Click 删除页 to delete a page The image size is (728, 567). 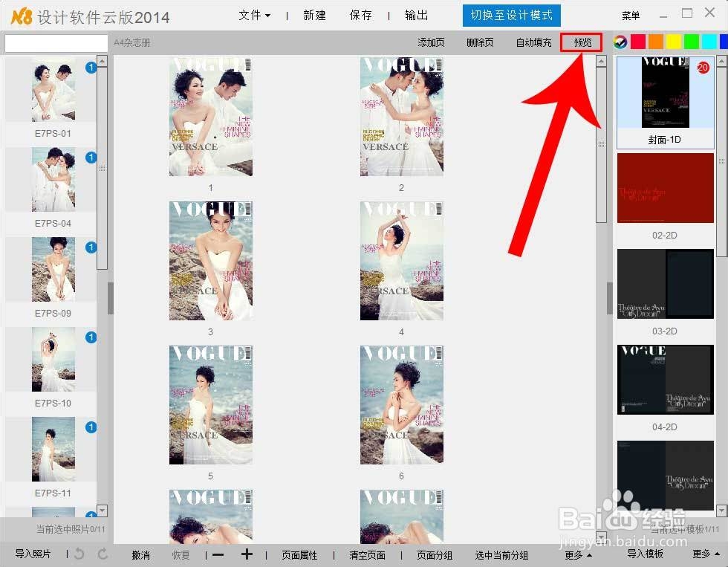pyautogui.click(x=480, y=42)
